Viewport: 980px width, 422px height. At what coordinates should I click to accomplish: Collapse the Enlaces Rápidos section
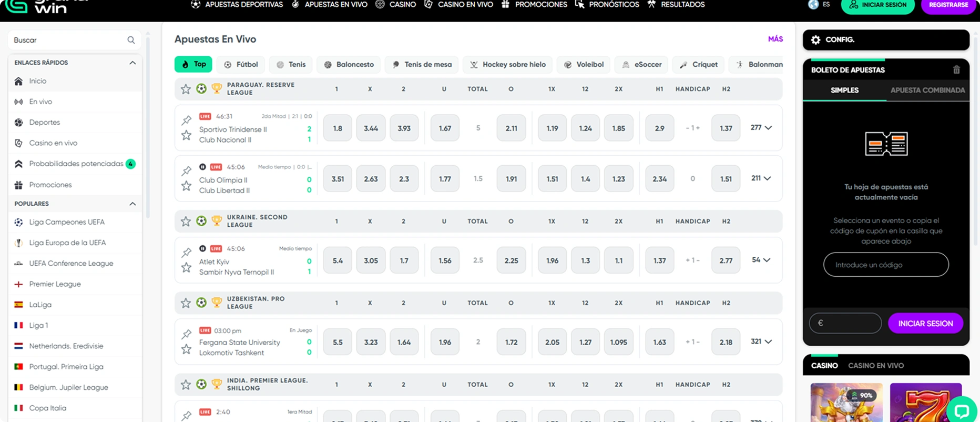(x=132, y=63)
